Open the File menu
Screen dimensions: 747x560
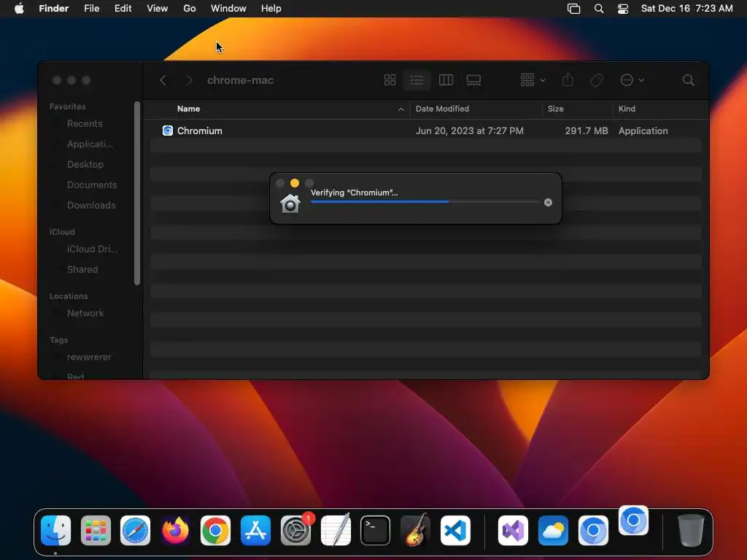91,9
